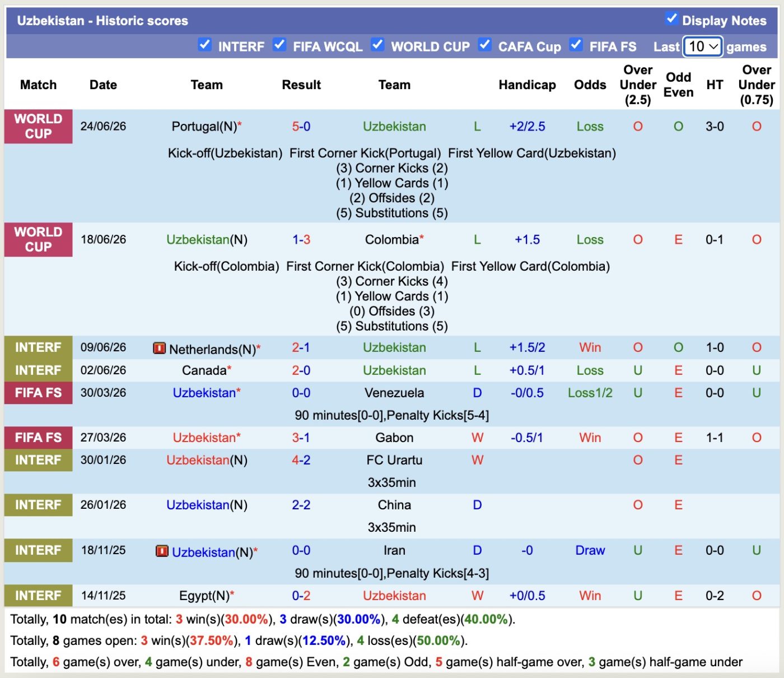Uncheck the FIFA WCQL filter checkbox

pyautogui.click(x=279, y=45)
